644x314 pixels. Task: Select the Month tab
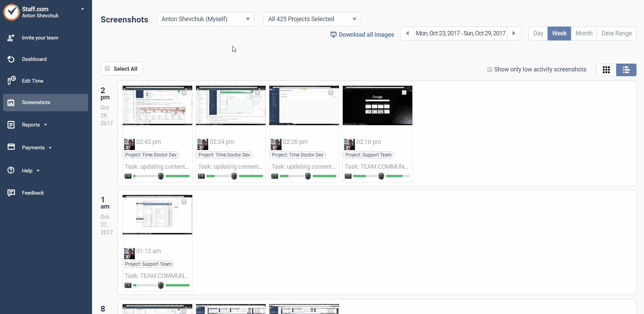pos(584,33)
